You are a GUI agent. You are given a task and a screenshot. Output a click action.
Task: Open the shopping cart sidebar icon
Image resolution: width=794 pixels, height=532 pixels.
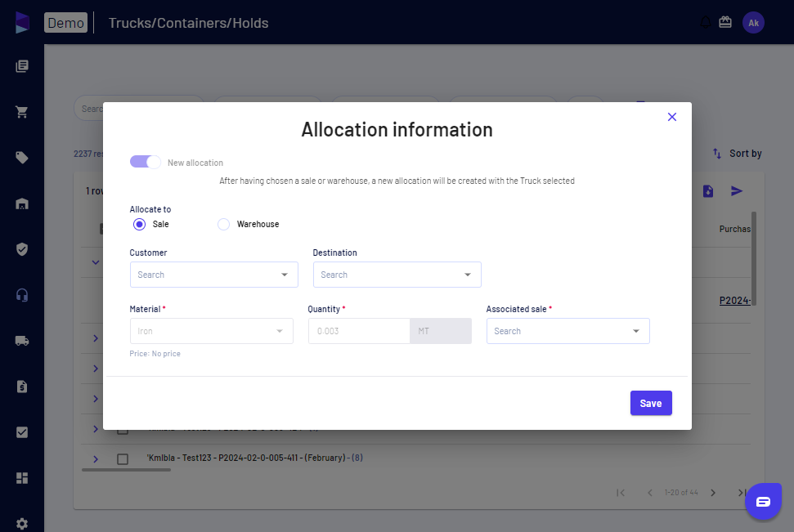tap(22, 112)
